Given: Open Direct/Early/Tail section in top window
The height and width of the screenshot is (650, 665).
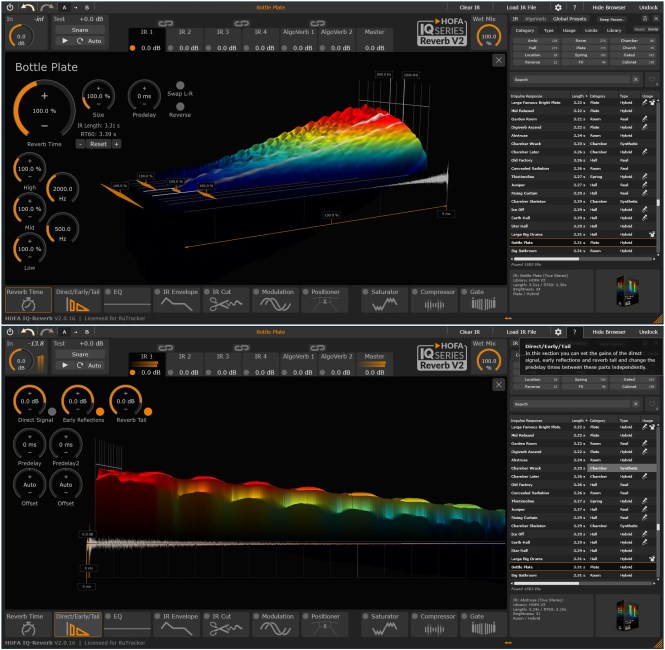Looking at the screenshot, I should point(78,300).
